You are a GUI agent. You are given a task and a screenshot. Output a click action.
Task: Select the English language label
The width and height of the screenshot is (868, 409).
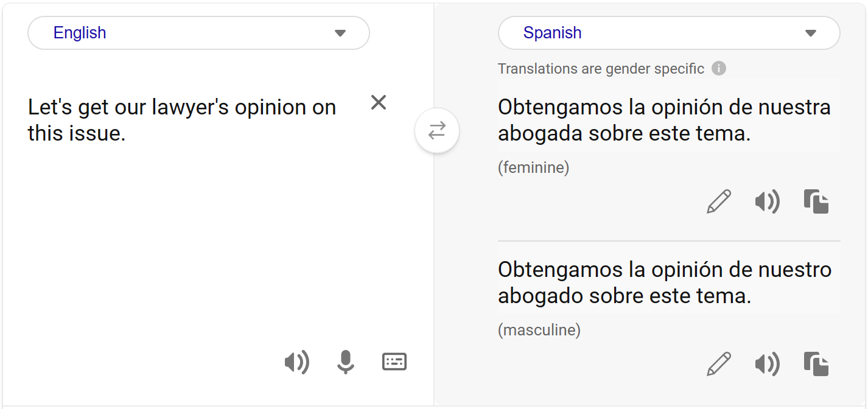(79, 32)
